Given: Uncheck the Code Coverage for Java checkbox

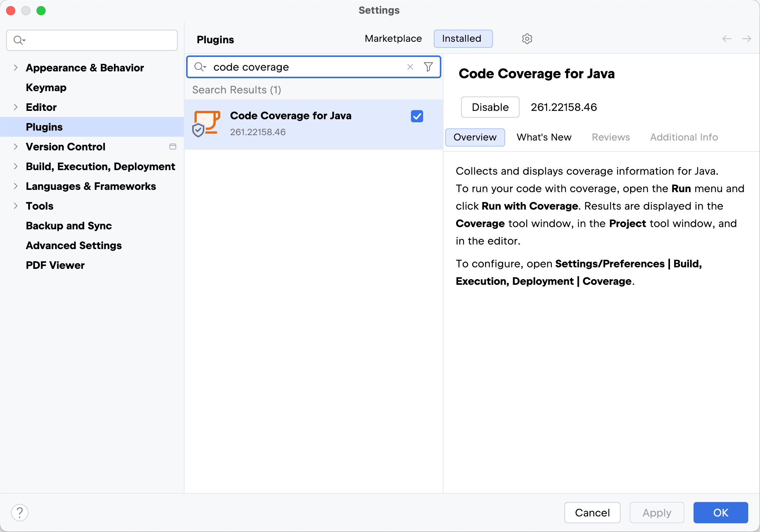Looking at the screenshot, I should (417, 116).
